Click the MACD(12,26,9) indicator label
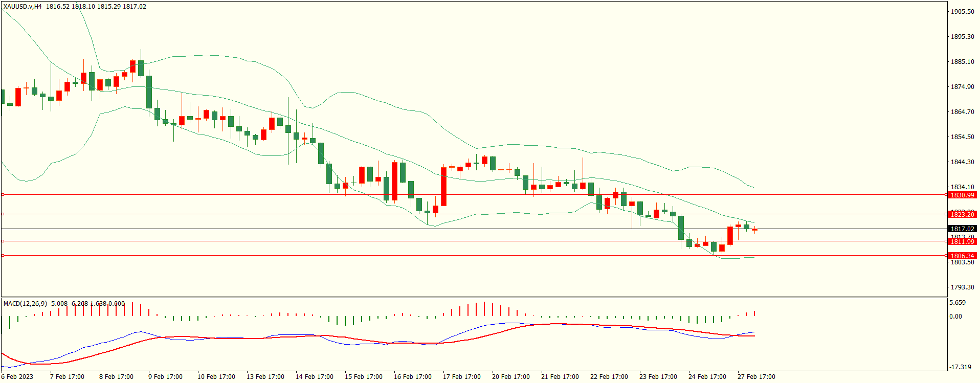 tap(25, 303)
